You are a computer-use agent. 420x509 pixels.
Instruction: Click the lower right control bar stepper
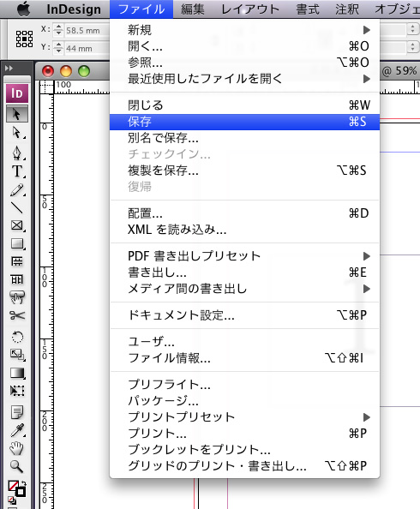point(412,47)
